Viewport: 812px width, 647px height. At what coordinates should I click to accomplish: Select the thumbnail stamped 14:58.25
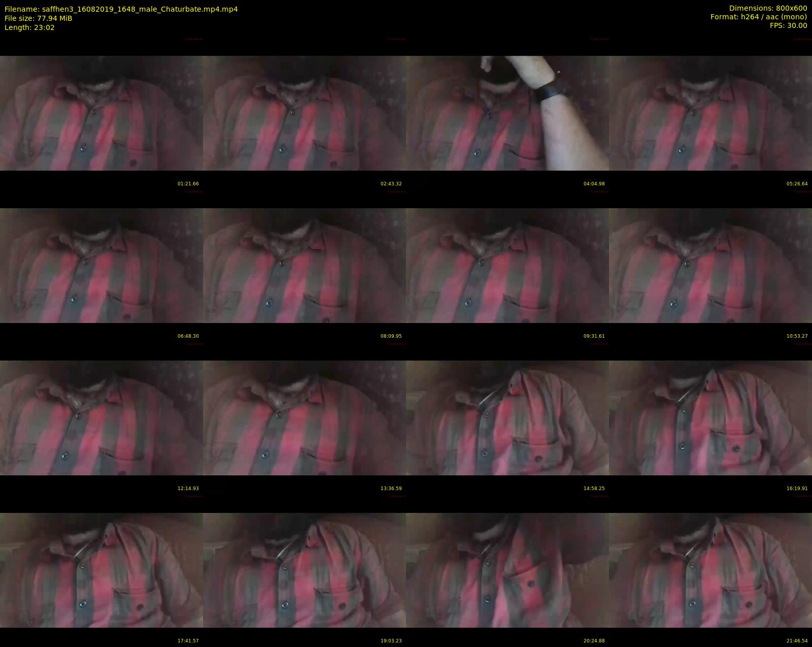click(x=507, y=417)
